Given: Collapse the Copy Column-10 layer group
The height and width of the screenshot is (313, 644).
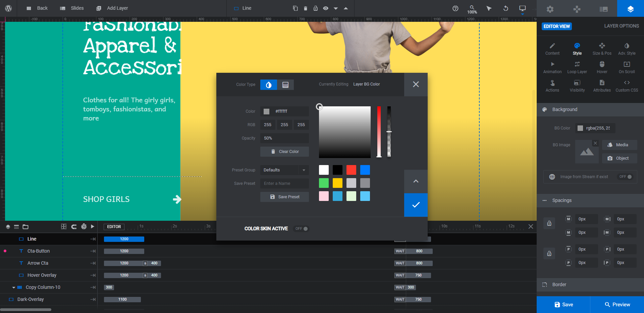Looking at the screenshot, I should point(14,288).
